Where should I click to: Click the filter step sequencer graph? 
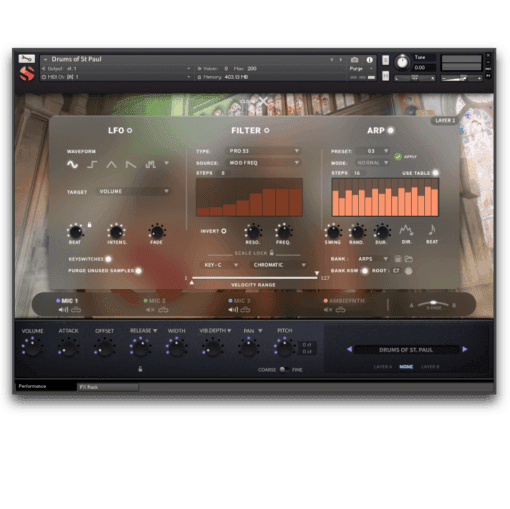pos(249,197)
